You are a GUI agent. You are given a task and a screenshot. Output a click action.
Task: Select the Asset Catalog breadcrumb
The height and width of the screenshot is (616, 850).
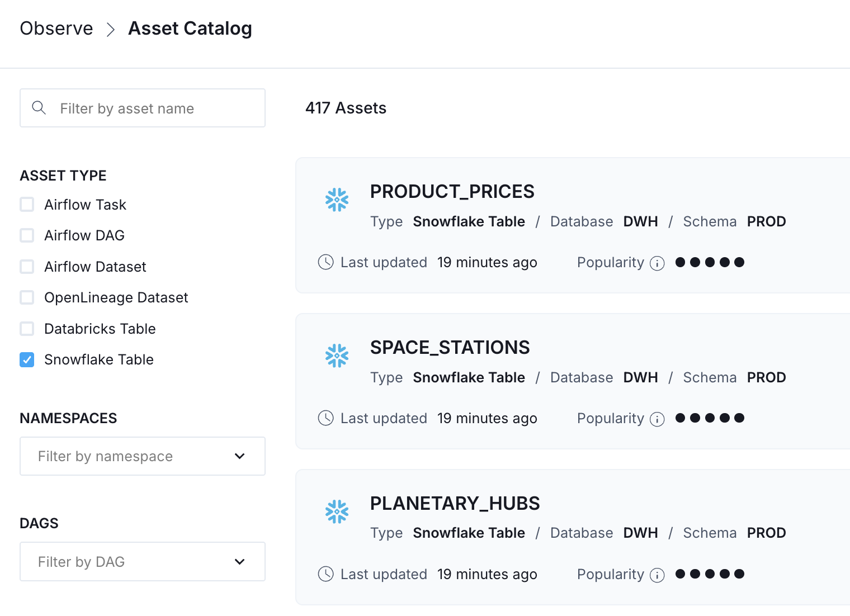[x=190, y=29]
